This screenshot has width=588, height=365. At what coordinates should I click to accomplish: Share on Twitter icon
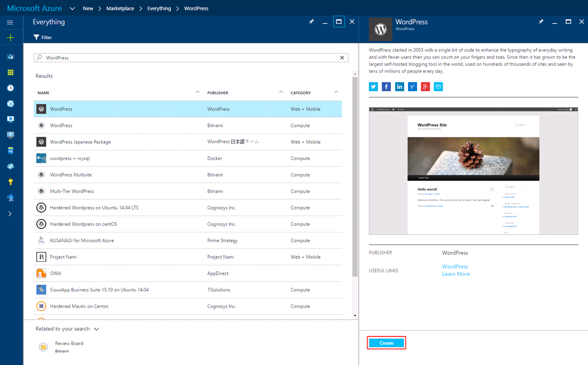coord(373,87)
